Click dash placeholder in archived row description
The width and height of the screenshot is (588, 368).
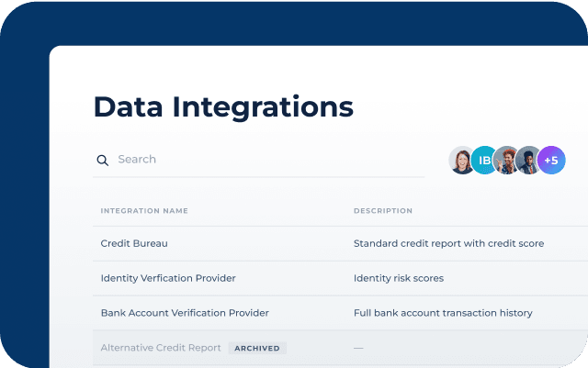[358, 348]
